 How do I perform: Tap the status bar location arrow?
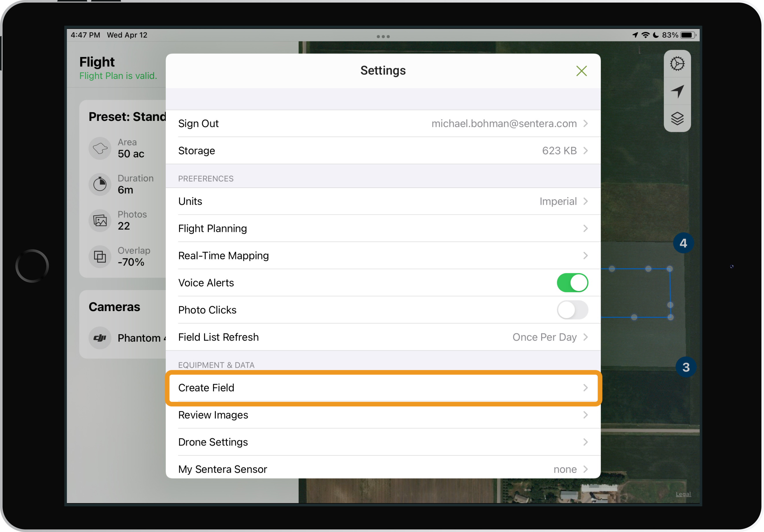[x=635, y=35]
